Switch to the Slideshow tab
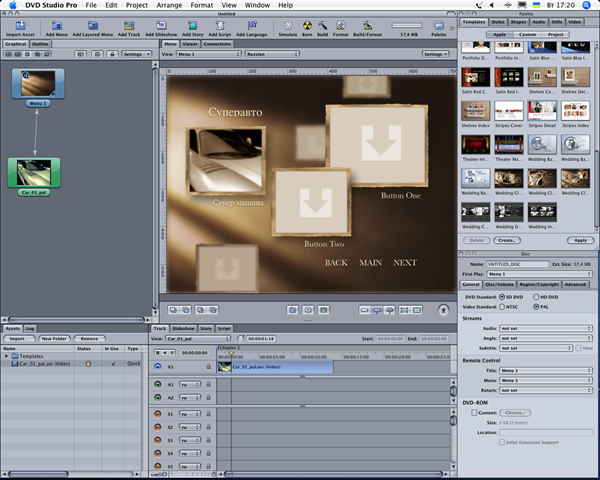Screen dimensions: 600x480 [x=183, y=328]
